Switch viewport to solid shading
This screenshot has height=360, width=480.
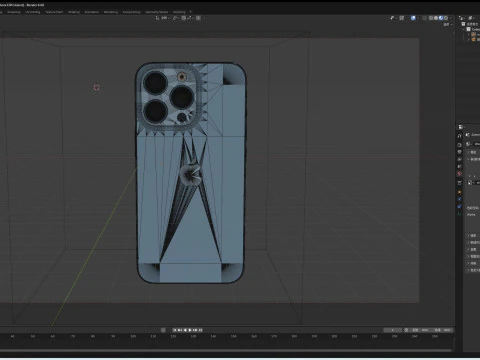(x=436, y=18)
